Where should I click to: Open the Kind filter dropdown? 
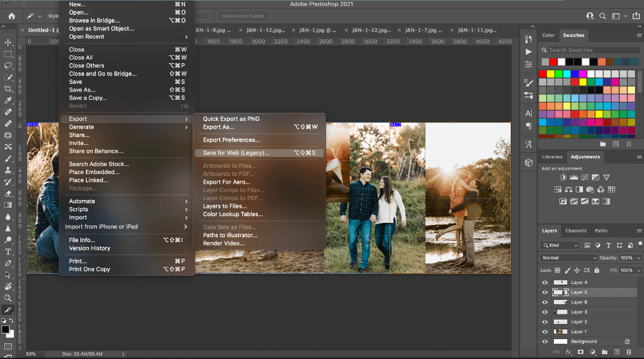click(560, 246)
